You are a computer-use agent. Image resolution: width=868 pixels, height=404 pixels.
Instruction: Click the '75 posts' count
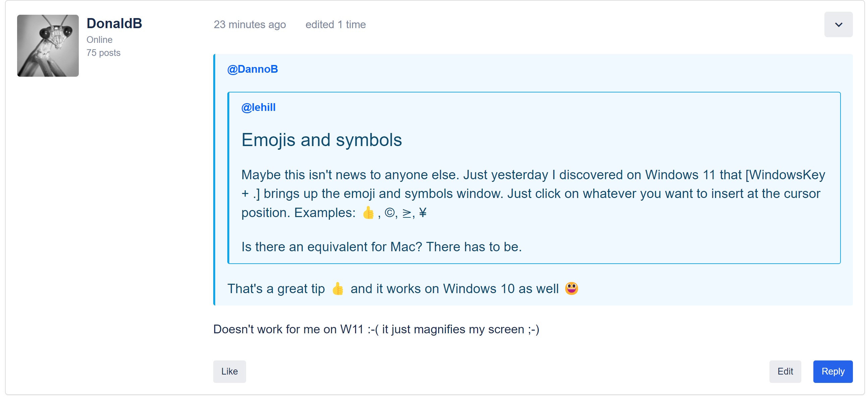coord(103,53)
